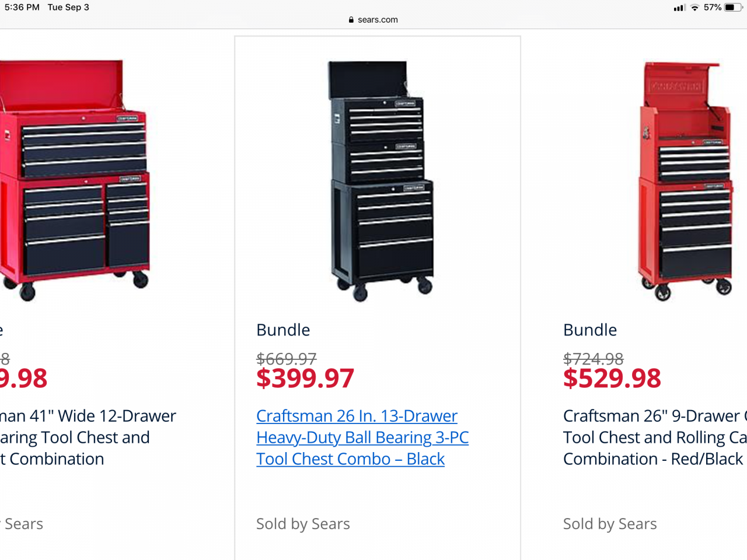Open the black 13-drawer tool chest image

pos(381,181)
